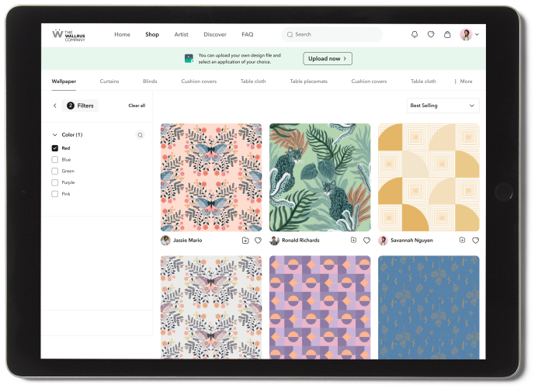
Task: Open the More categories menu
Action: coord(463,82)
